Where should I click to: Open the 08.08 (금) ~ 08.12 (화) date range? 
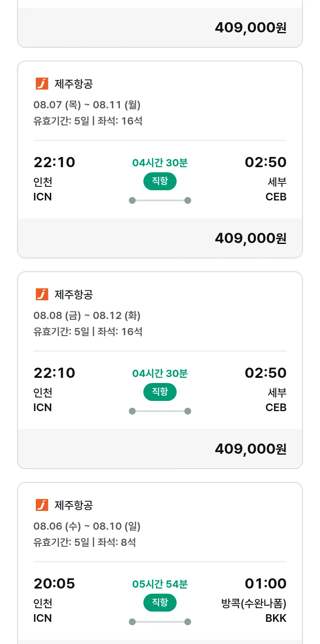(x=87, y=316)
